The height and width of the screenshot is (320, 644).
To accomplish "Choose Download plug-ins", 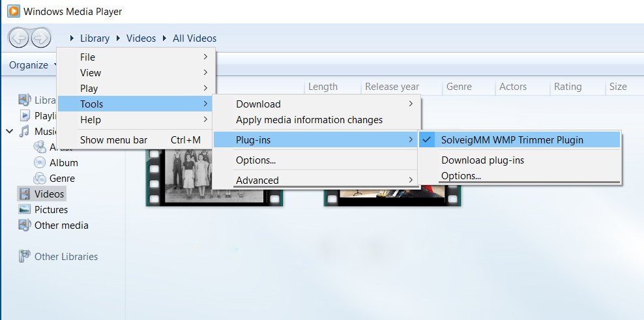I will [519, 160].
